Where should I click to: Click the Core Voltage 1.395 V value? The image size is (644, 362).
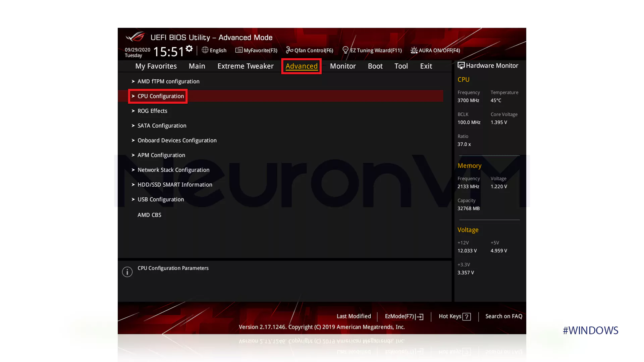[x=499, y=122]
